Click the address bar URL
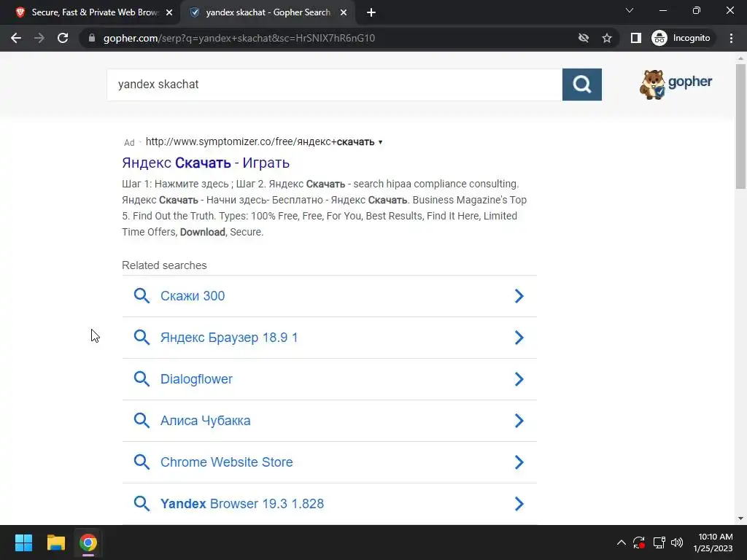The height and width of the screenshot is (560, 747). click(x=239, y=38)
